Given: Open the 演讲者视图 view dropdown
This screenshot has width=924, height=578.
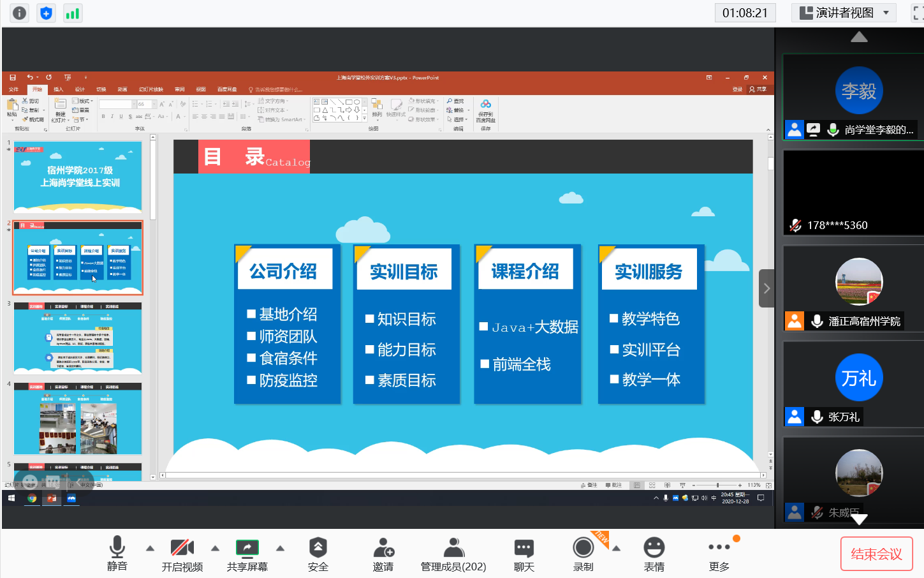Looking at the screenshot, I should point(844,13).
